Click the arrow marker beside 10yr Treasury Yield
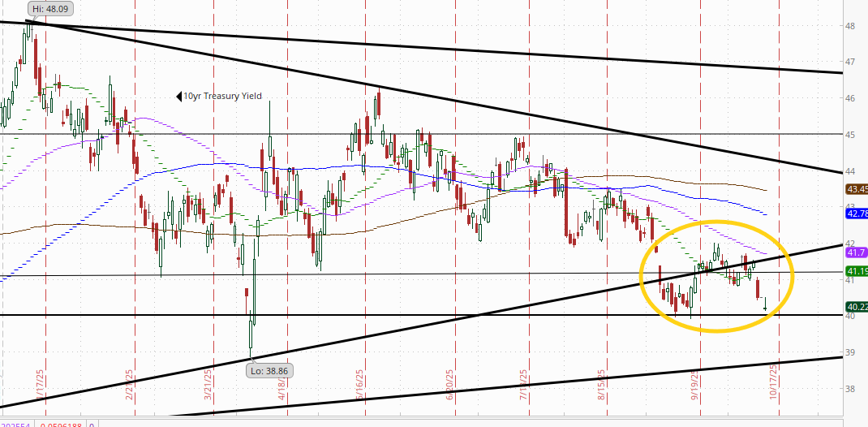This screenshot has height=427, width=868. [178, 97]
